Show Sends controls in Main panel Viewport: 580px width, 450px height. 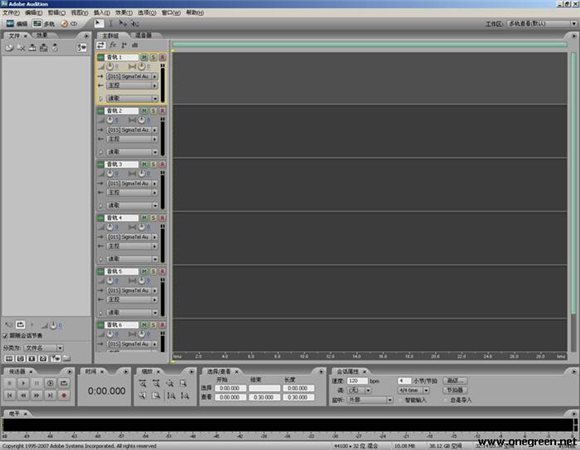point(124,45)
